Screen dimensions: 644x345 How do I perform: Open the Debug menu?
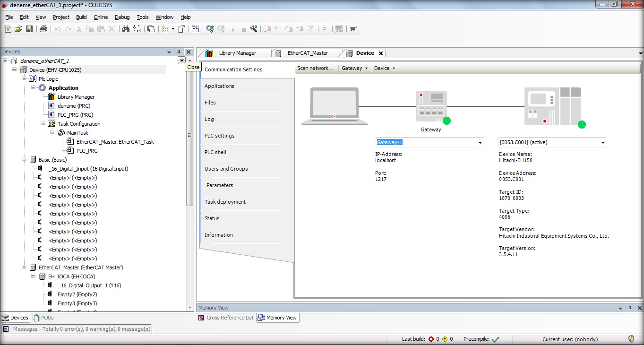[x=122, y=17]
